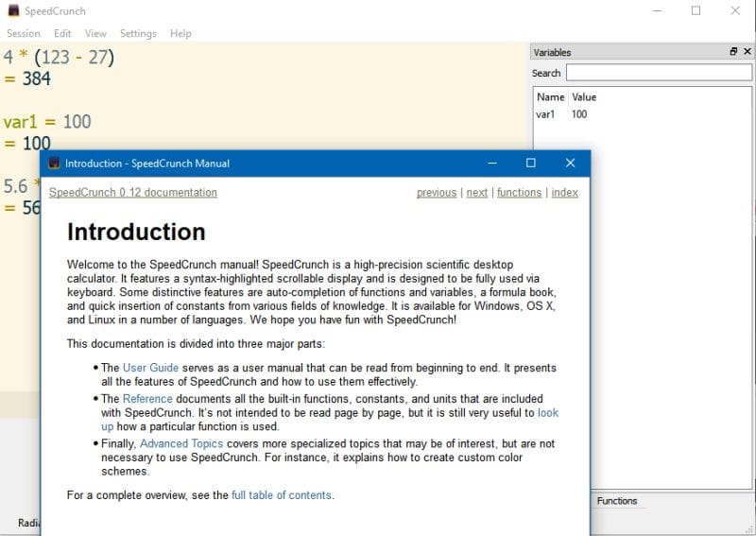Open the Settings menu
Viewport: 756px width, 536px height.
pyautogui.click(x=138, y=33)
